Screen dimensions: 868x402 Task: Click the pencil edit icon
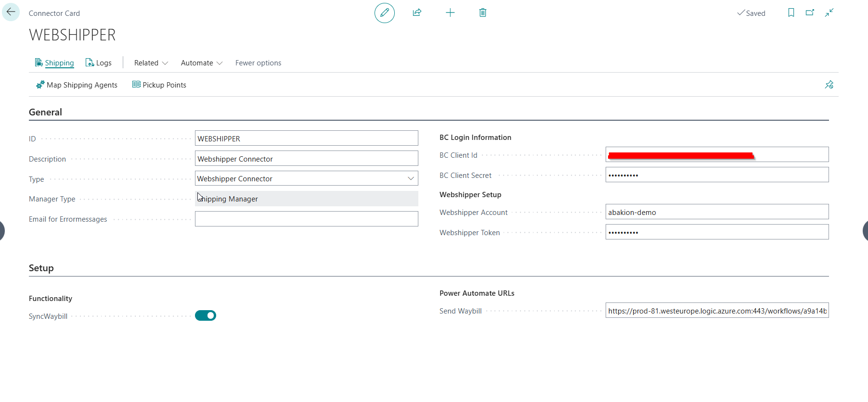(x=384, y=13)
